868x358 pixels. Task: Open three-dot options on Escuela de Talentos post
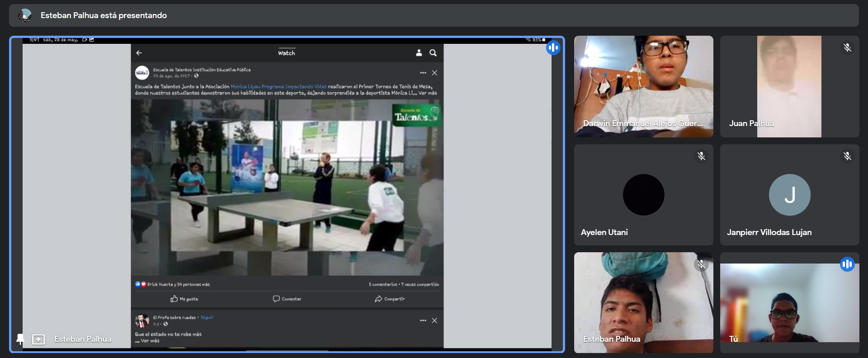point(423,73)
